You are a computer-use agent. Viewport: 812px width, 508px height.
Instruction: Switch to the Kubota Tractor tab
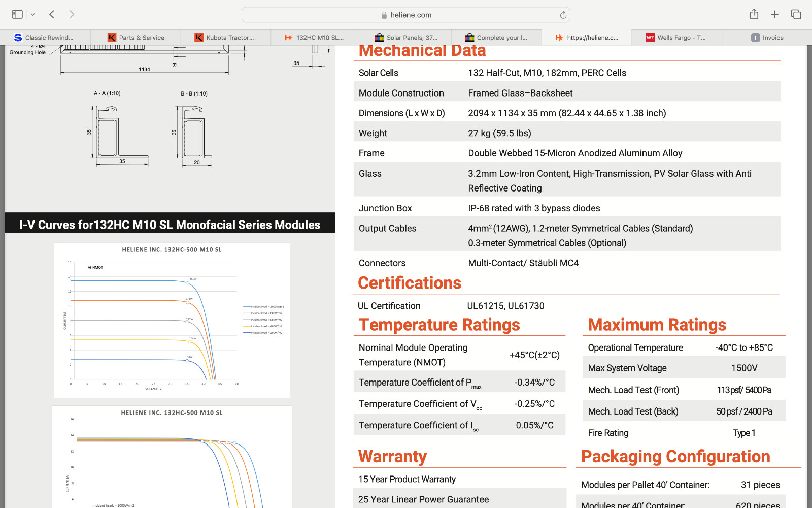click(x=225, y=38)
